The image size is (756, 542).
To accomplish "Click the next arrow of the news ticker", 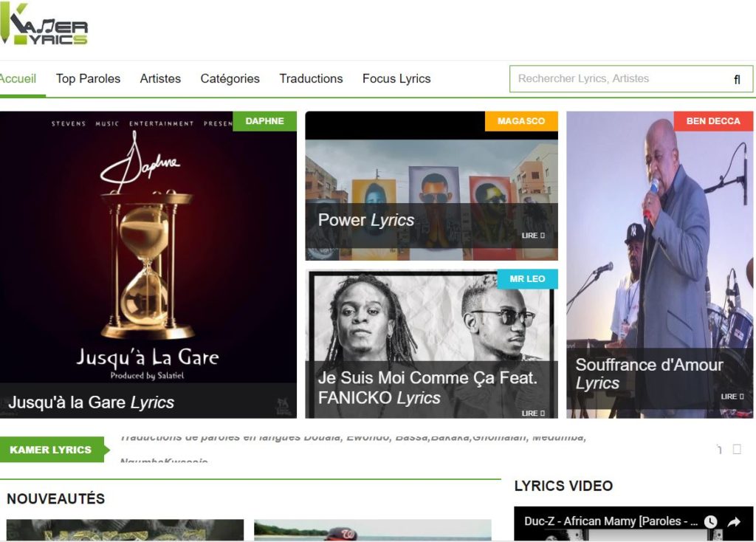I will pyautogui.click(x=737, y=450).
